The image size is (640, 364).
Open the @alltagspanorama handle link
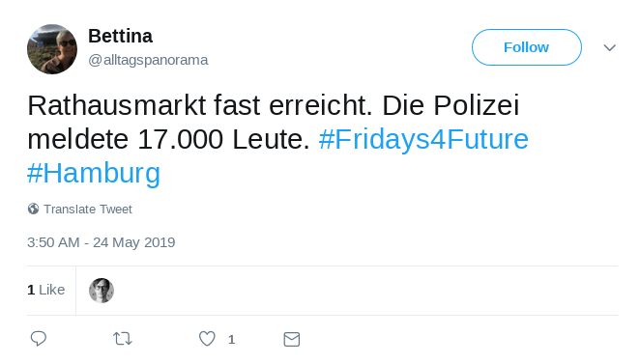click(x=148, y=60)
